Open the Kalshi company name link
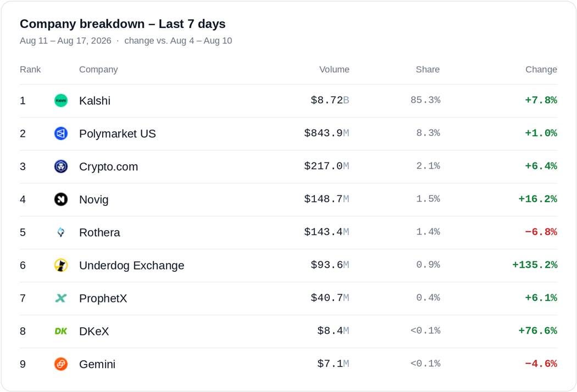 click(95, 101)
